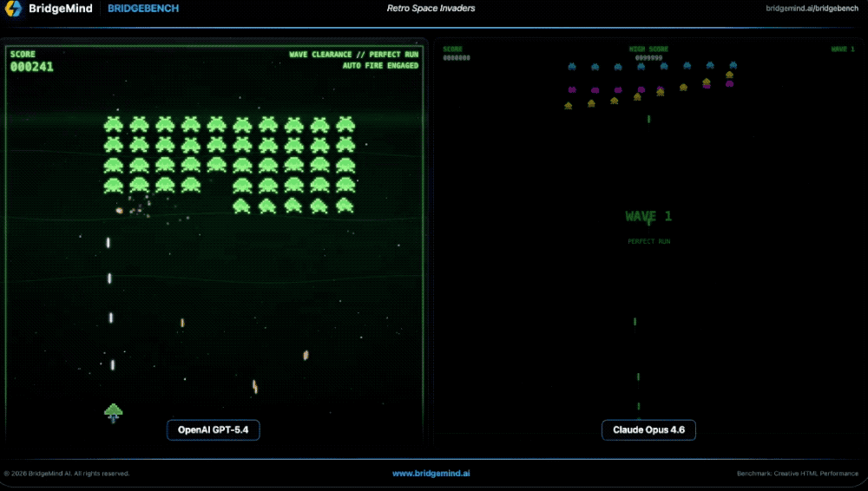Select the OpenAI GPT-5.4 label button
This screenshot has width=868, height=491.
214,430
